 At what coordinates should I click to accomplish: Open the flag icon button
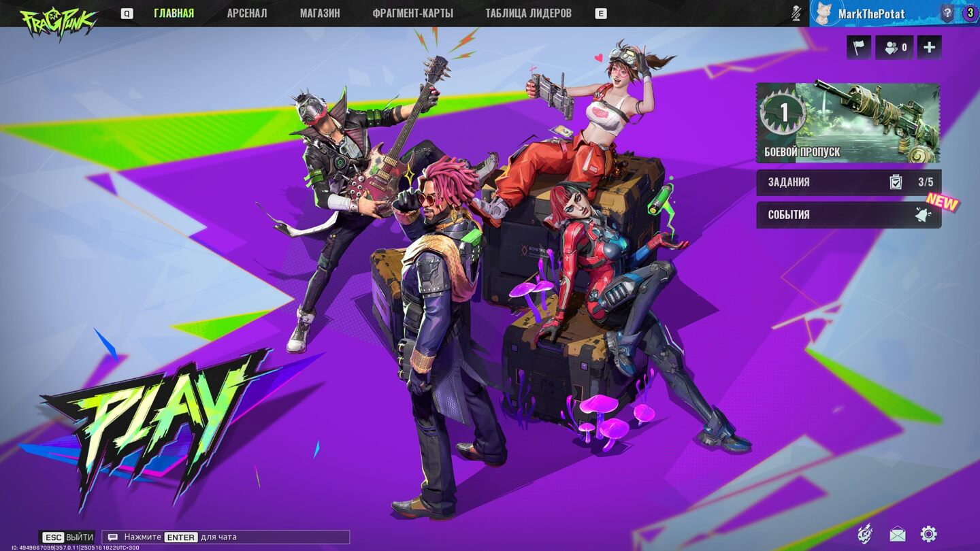tap(858, 48)
